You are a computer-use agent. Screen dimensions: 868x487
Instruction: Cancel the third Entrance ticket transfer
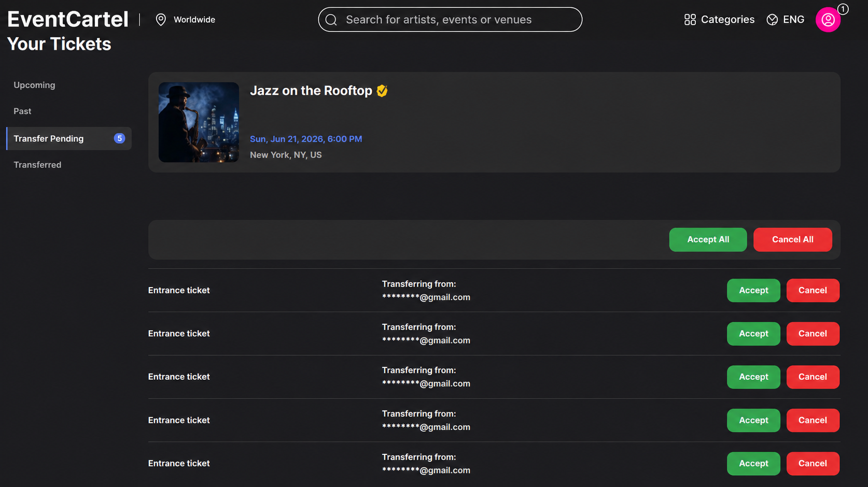point(813,377)
